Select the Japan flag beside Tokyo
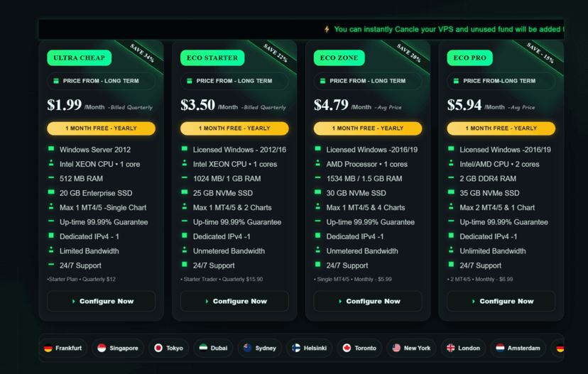The image size is (588, 374). click(158, 348)
